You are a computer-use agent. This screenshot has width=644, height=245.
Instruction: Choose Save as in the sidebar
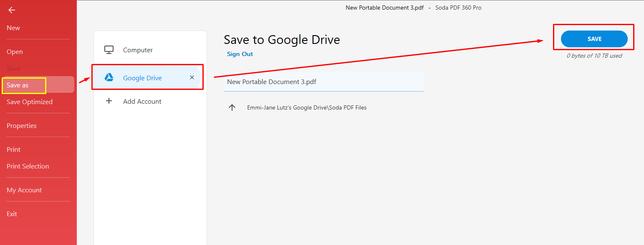coord(38,85)
